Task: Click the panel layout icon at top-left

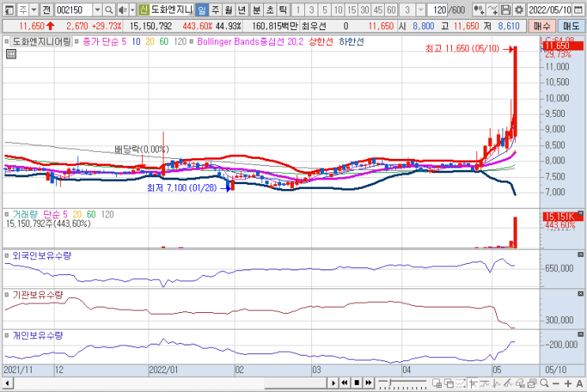Action: coord(8,10)
